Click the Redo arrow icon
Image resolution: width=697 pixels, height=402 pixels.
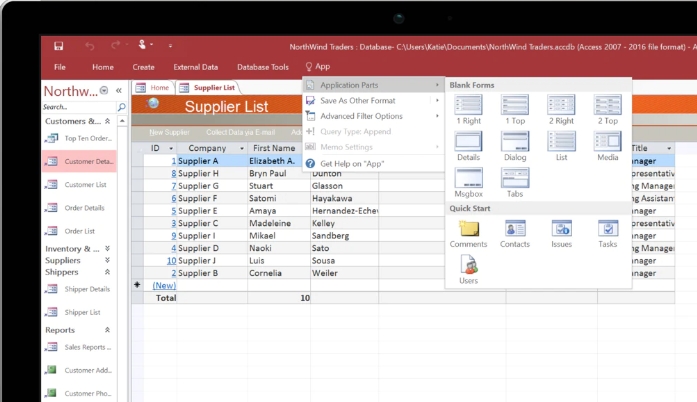point(116,45)
